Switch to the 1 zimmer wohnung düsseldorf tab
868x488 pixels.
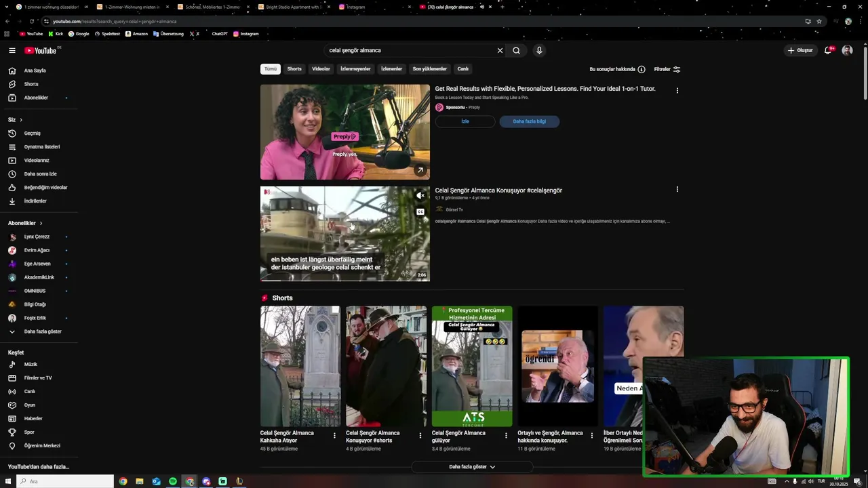[x=52, y=7]
